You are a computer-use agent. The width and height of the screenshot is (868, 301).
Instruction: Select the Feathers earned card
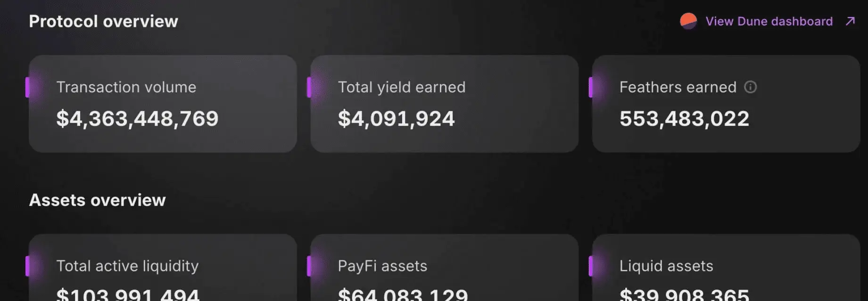(x=726, y=104)
